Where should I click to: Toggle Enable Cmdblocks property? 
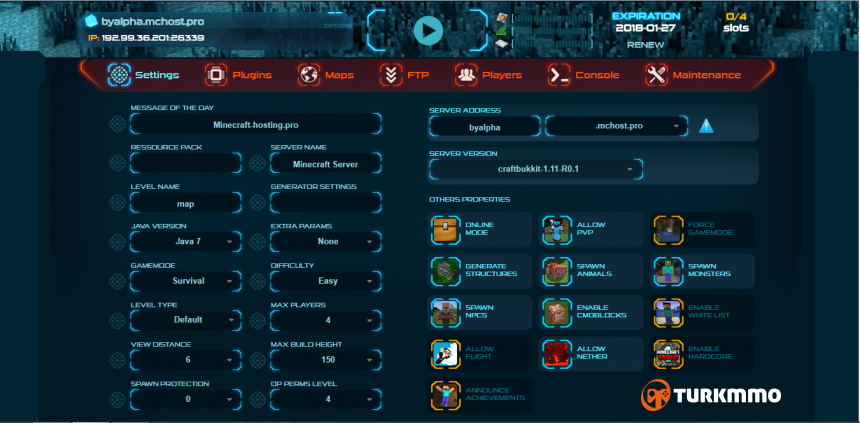click(x=591, y=312)
